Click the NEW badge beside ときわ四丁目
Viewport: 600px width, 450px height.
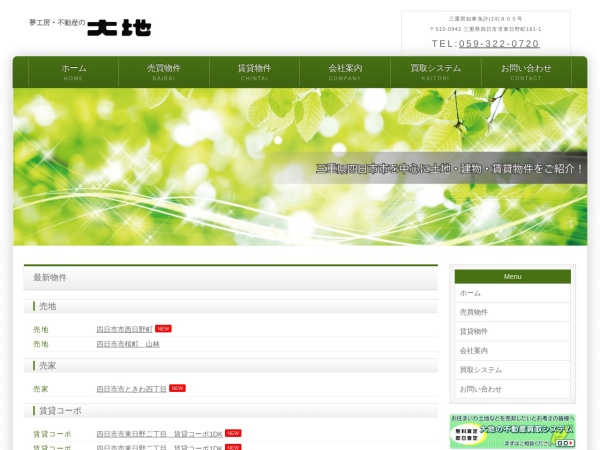177,388
